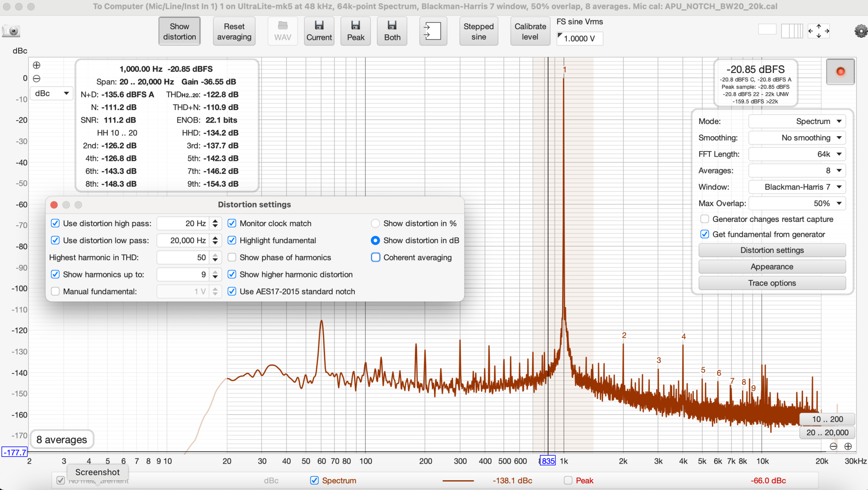Toggle Use distortion high pass checkbox
The height and width of the screenshot is (490, 868).
(55, 223)
